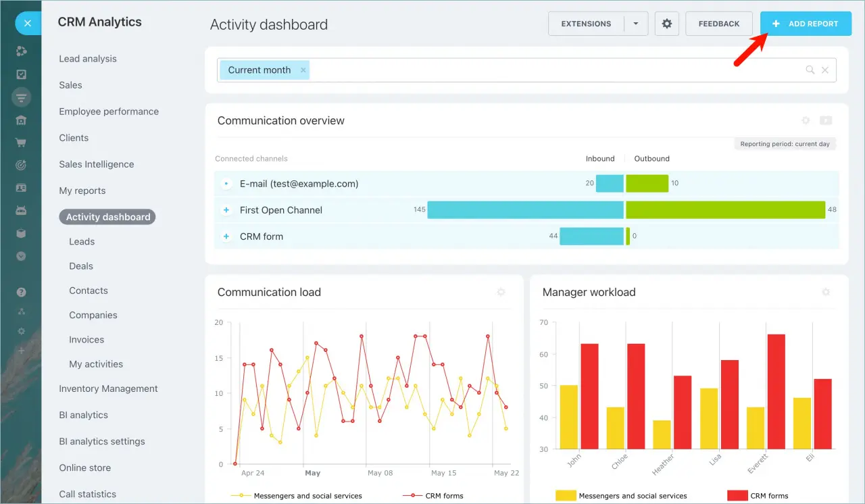Expand the CRM form channel row

click(226, 236)
